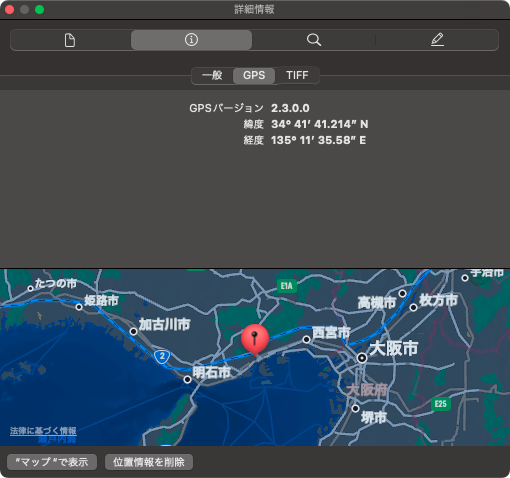The image size is (510, 478).
Task: Select the pencil annotations inspector icon
Action: (437, 40)
